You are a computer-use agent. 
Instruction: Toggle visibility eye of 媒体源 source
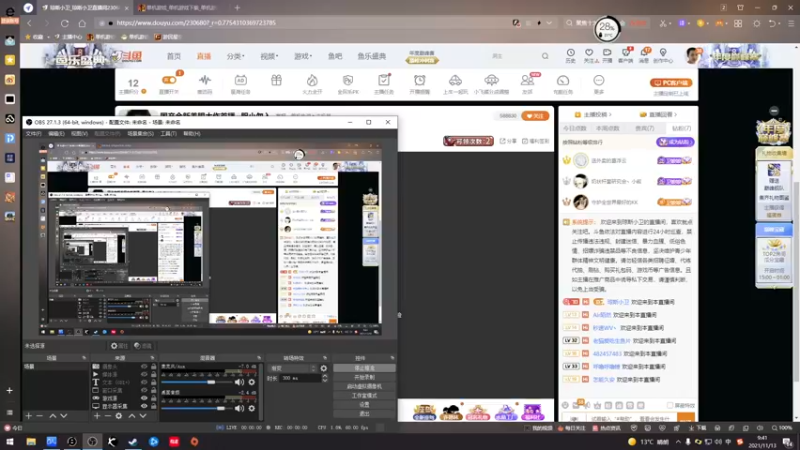tap(144, 374)
